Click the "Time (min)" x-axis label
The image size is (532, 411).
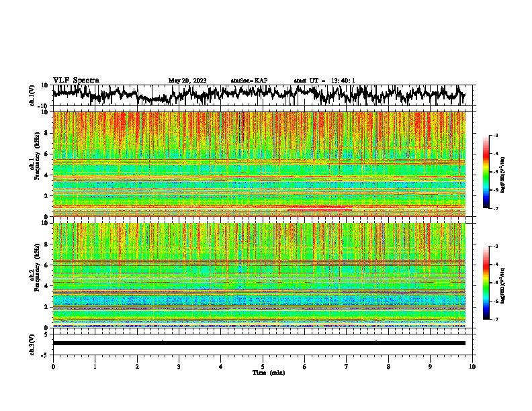click(x=269, y=373)
